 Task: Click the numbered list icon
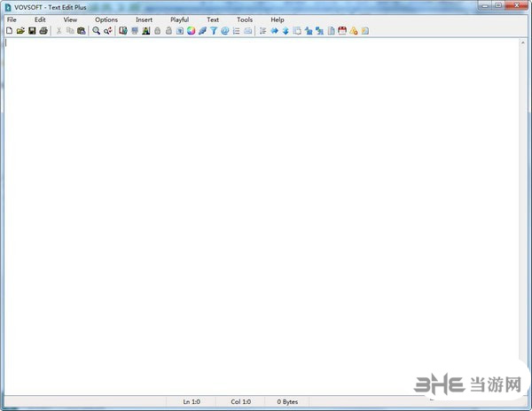coord(237,31)
